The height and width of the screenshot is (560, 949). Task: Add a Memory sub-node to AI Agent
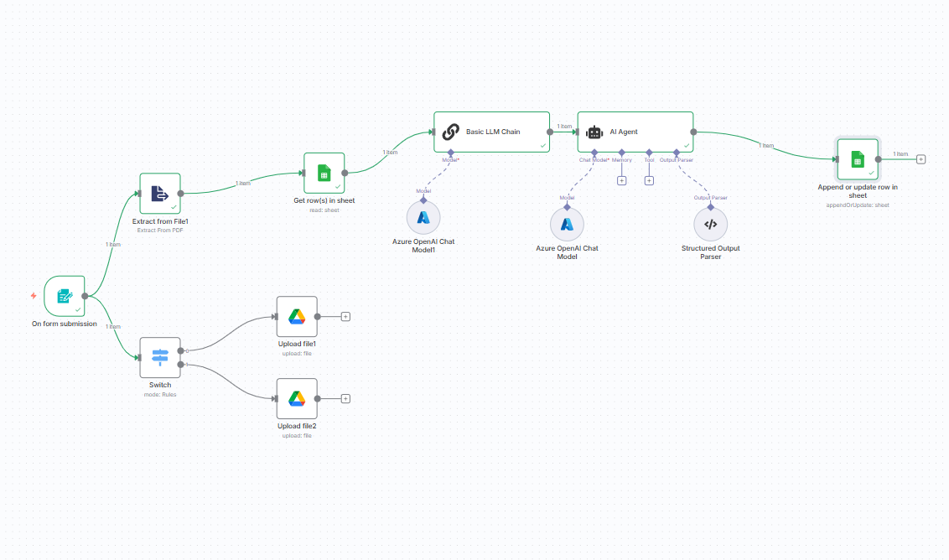click(x=621, y=181)
